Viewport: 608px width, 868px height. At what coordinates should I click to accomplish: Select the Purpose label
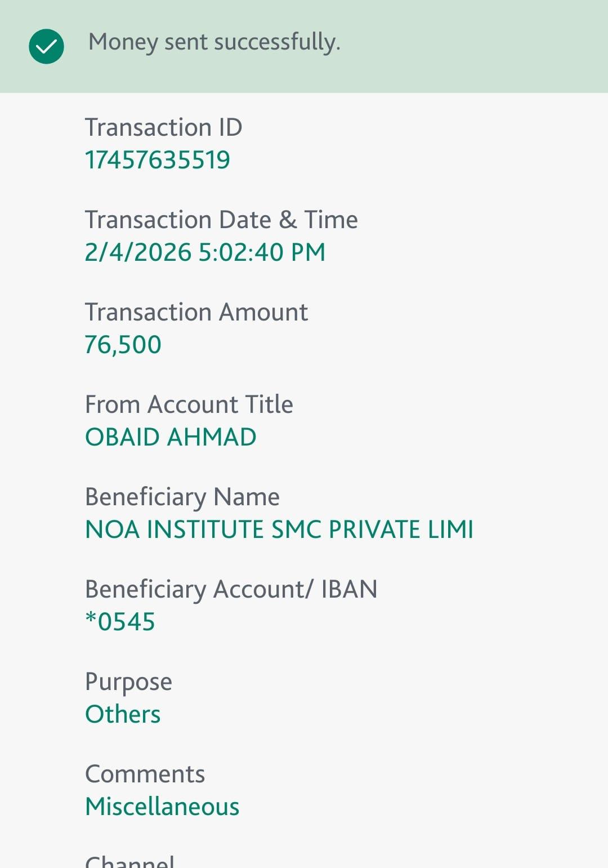tap(128, 682)
